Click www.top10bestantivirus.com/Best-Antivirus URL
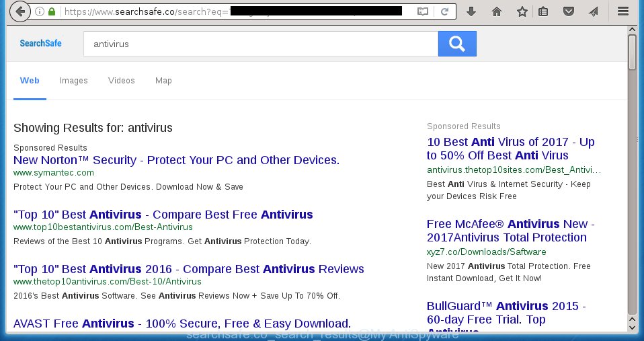 point(103,227)
